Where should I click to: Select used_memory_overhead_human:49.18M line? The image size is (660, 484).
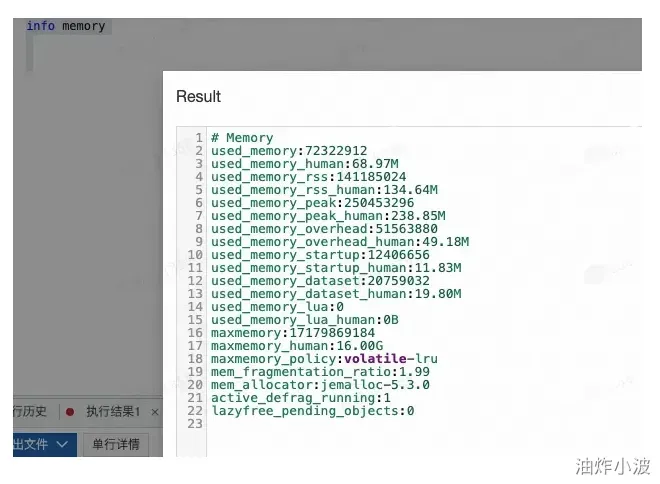[340, 242]
